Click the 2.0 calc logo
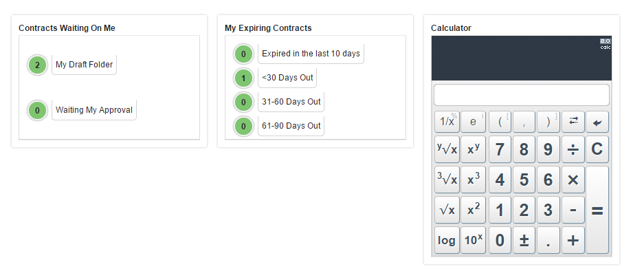The width and height of the screenshot is (644, 280). 605,44
